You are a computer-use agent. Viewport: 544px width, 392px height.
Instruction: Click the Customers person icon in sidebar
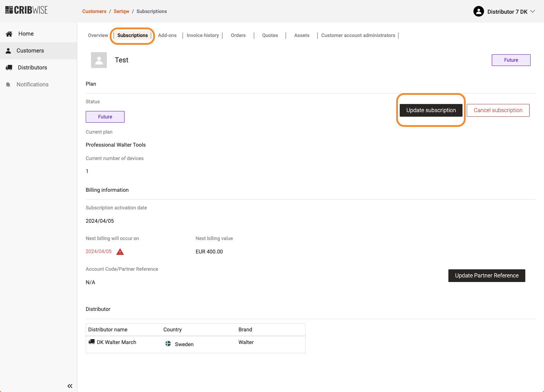pos(8,51)
